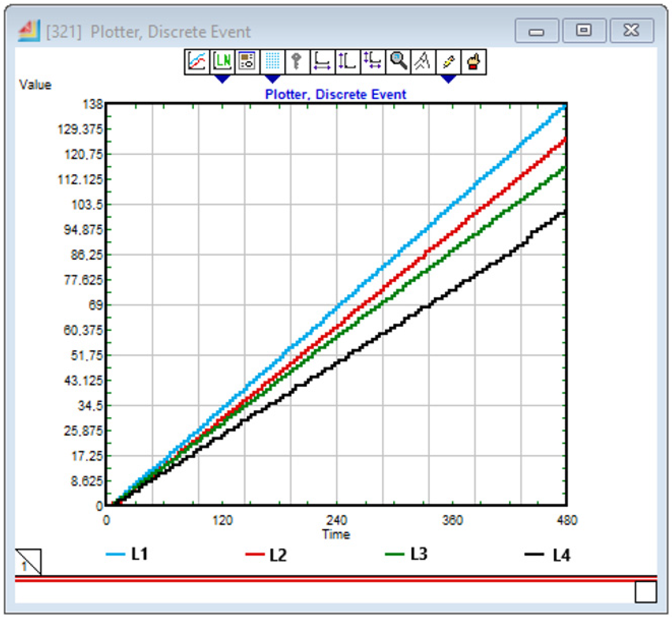The width and height of the screenshot is (672, 617).
Task: Click the push pin plot icon
Action: point(448,62)
